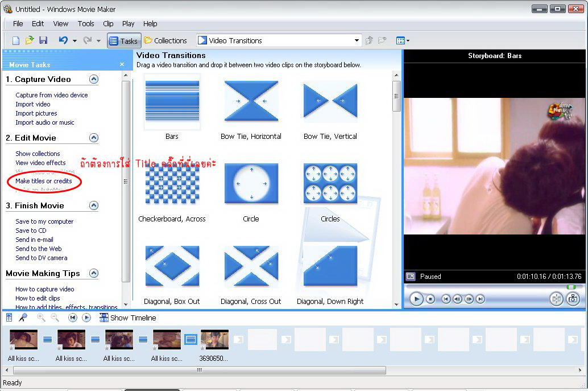This screenshot has width=588, height=391.
Task: Collapse the Capture Video section
Action: click(x=94, y=79)
